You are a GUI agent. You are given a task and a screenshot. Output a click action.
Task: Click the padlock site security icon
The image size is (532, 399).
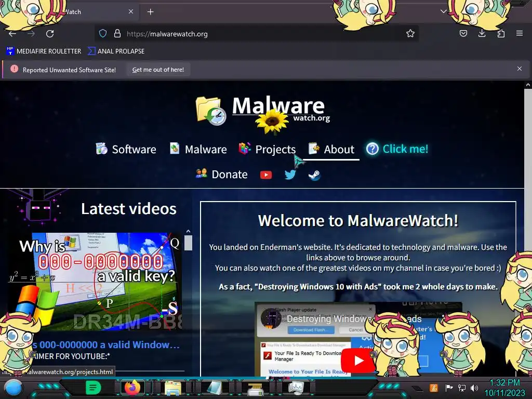click(x=117, y=34)
